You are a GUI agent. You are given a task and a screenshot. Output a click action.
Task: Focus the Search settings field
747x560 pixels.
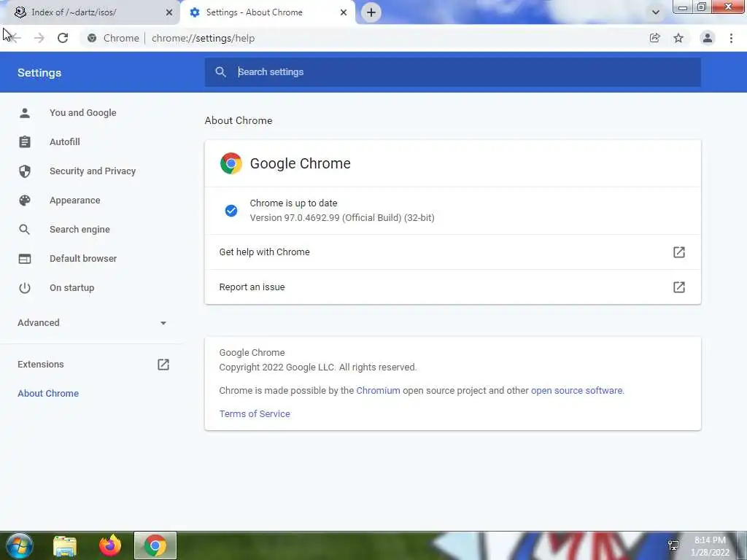tap(452, 72)
